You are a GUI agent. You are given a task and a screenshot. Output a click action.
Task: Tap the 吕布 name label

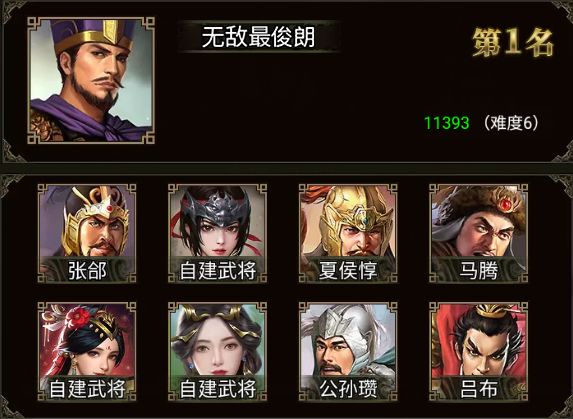(x=478, y=389)
